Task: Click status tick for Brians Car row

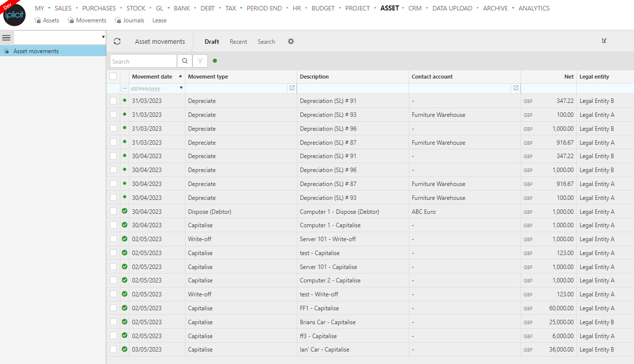Action: (124, 322)
